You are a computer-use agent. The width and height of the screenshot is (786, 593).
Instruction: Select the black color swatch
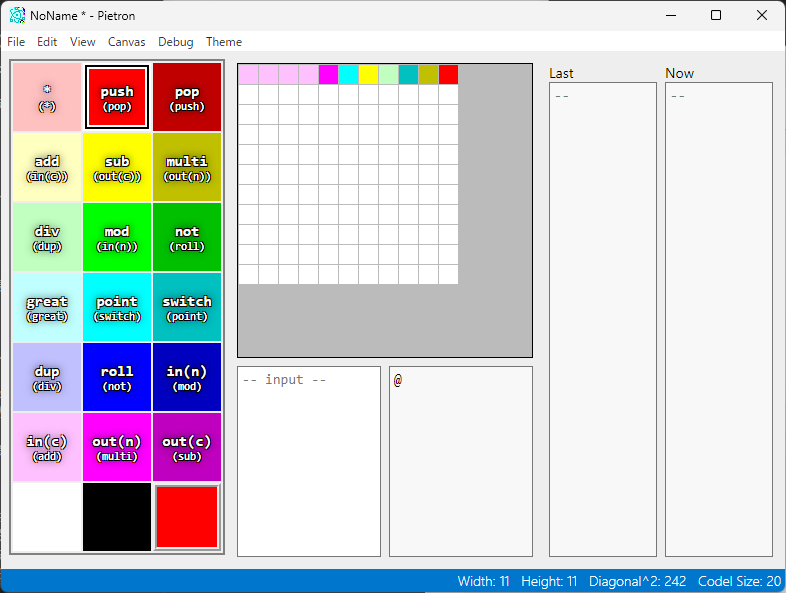coord(117,517)
